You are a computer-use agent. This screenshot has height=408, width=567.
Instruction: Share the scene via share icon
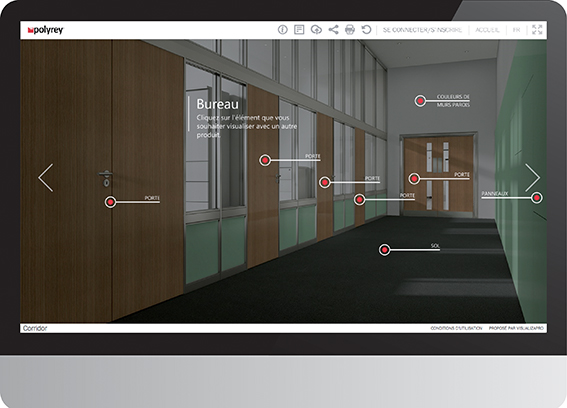[x=333, y=30]
